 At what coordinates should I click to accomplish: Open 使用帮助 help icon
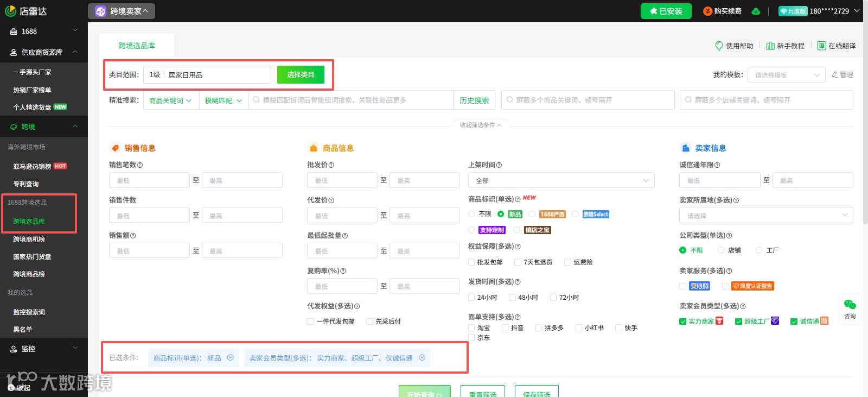719,46
